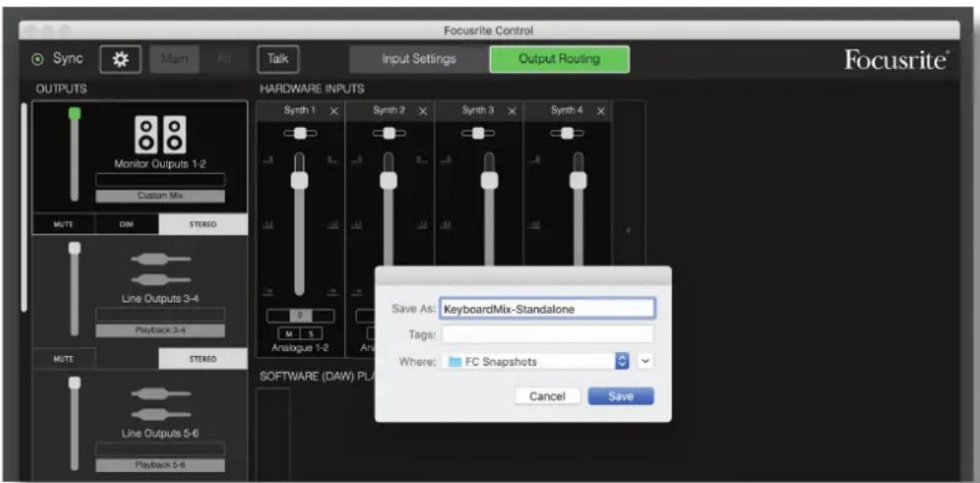Click the Synth 2 pan slider
Screen dimensions: 980x483
(389, 134)
